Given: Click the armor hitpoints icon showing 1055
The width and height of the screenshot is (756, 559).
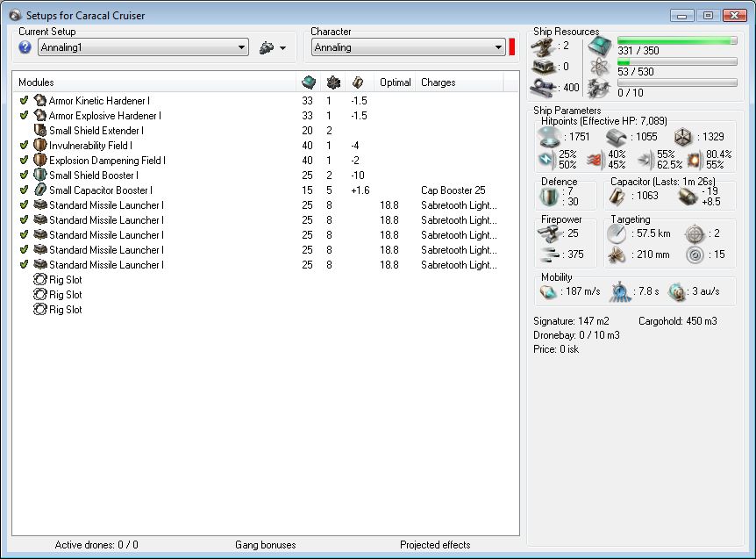Looking at the screenshot, I should pos(617,138).
